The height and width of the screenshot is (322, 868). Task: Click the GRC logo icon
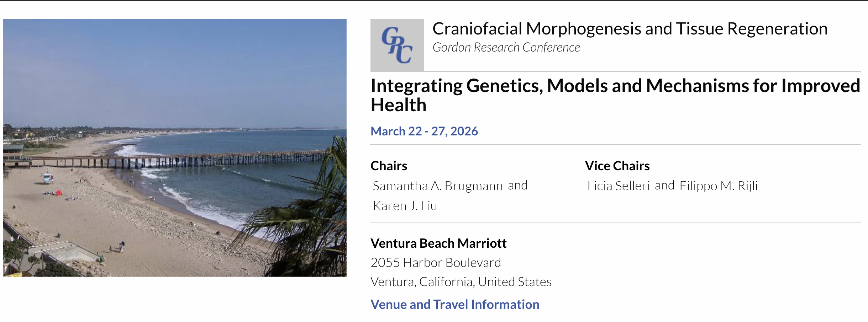click(397, 45)
